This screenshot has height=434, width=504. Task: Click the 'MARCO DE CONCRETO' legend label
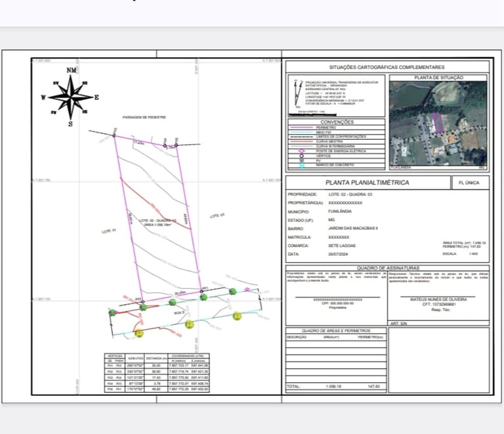(335, 165)
